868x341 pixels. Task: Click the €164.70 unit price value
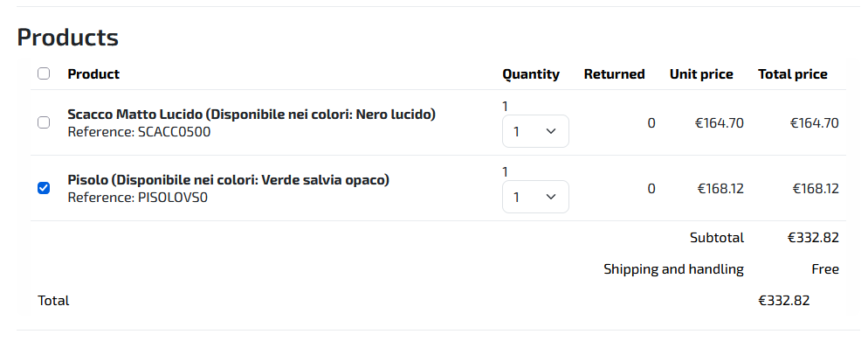click(720, 123)
